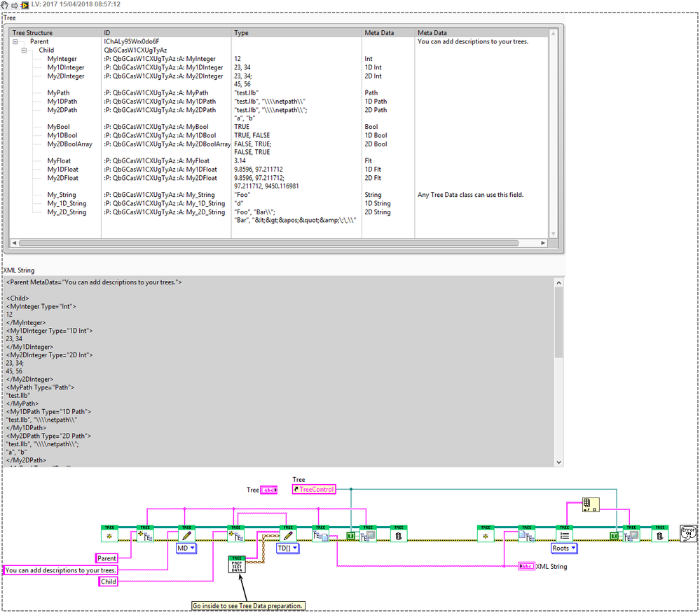Select the pink Tree string terminal

[269, 490]
